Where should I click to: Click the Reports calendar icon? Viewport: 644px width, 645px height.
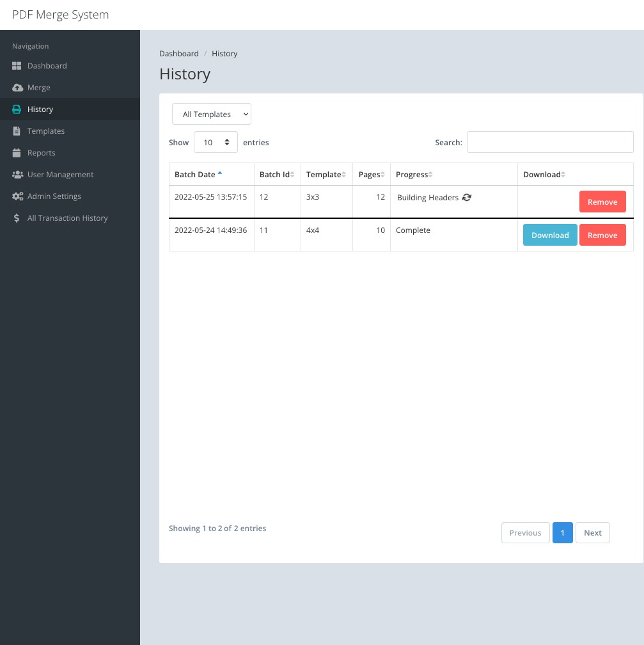[x=16, y=152]
